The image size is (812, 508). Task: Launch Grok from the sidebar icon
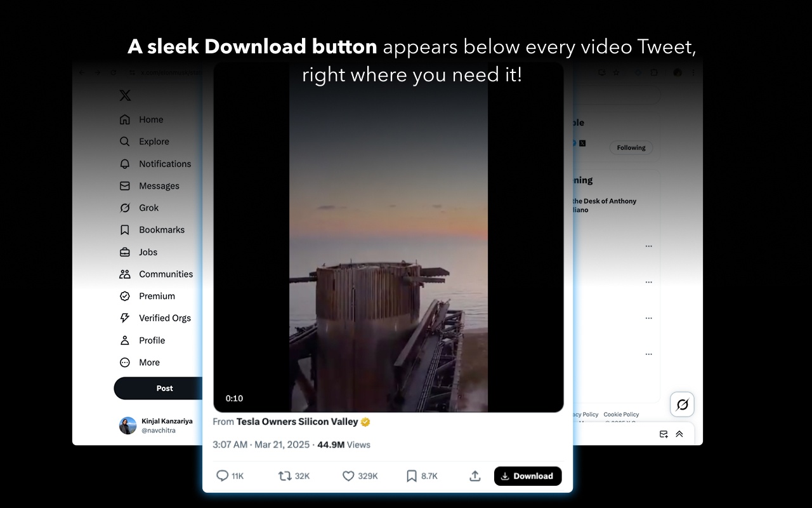click(x=125, y=208)
